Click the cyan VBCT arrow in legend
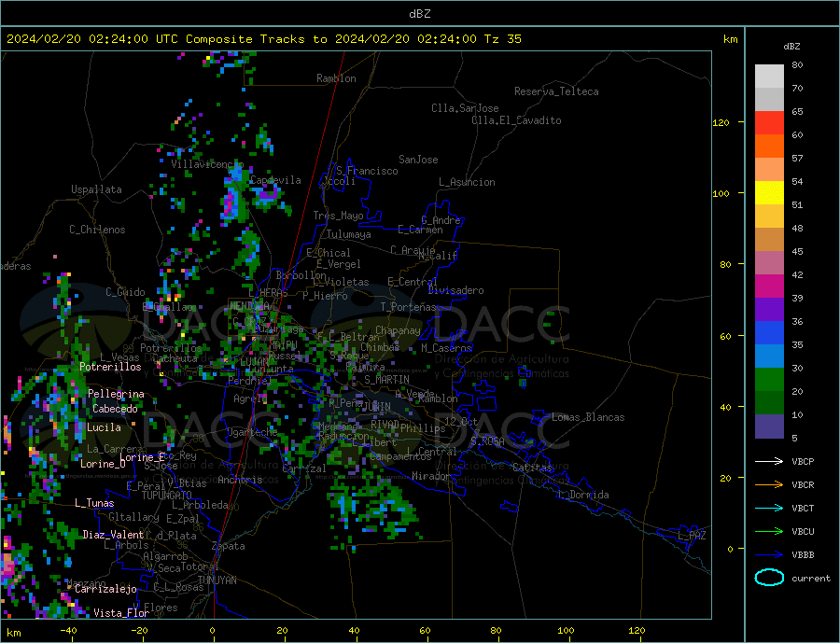 click(x=769, y=508)
